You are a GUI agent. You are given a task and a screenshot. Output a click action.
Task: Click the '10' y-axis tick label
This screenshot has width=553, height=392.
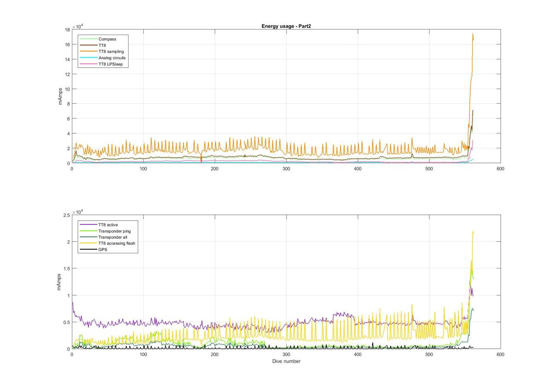67,89
